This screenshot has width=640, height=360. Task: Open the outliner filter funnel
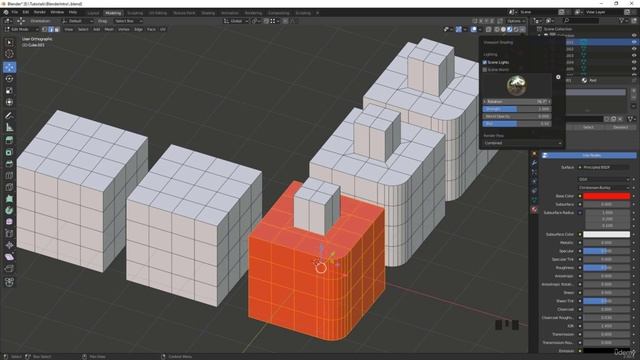(622, 20)
